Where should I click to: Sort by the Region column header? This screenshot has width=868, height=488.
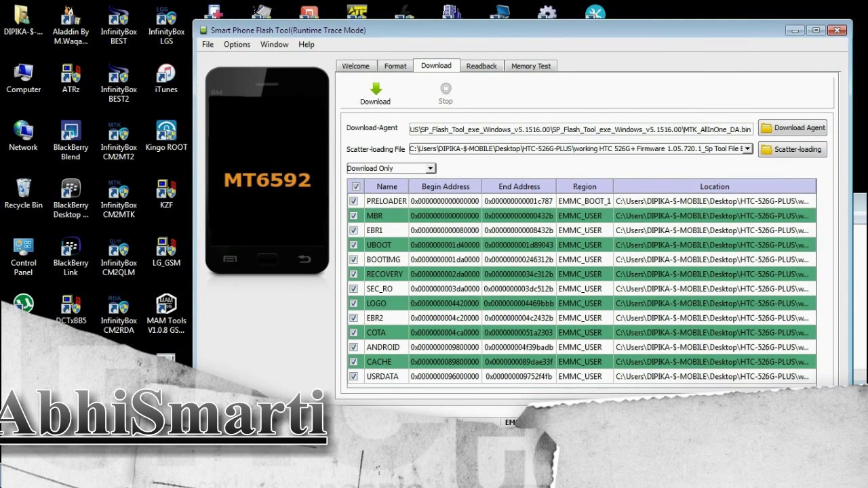[585, 186]
